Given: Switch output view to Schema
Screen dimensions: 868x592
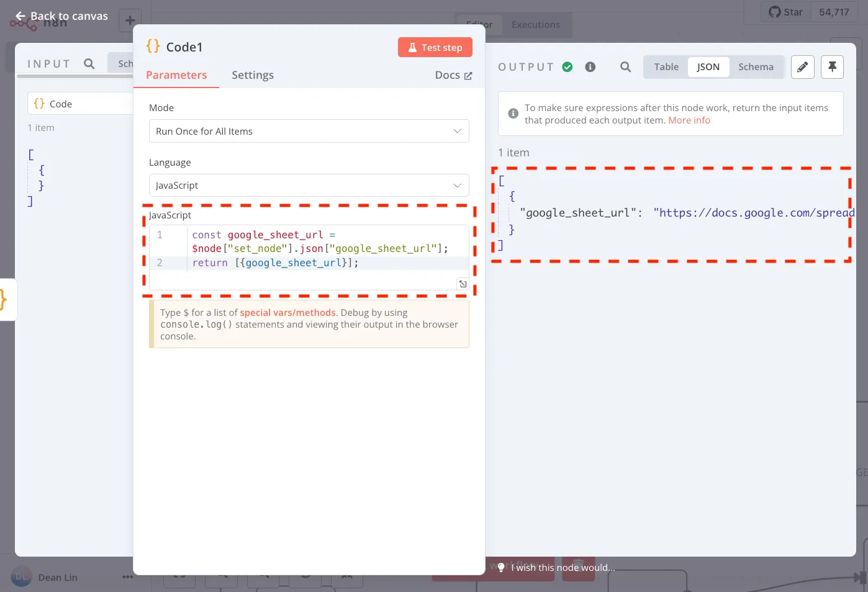Looking at the screenshot, I should coord(756,67).
